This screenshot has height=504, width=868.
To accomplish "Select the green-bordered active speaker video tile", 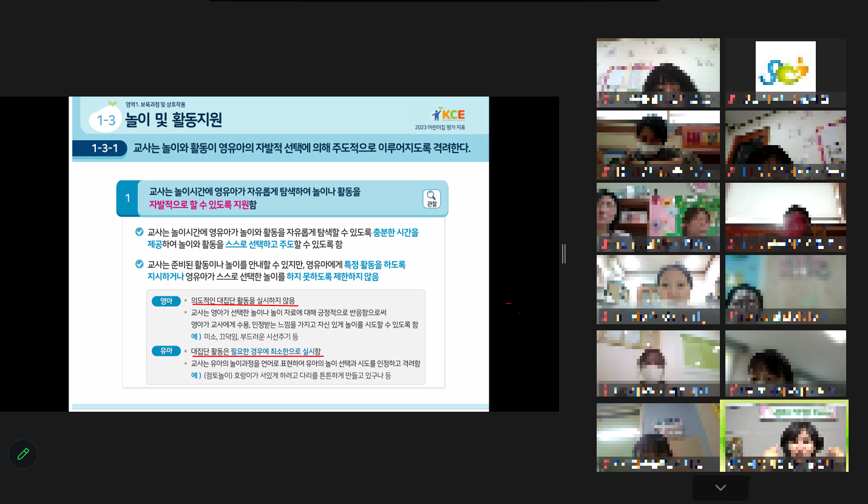I will click(784, 436).
